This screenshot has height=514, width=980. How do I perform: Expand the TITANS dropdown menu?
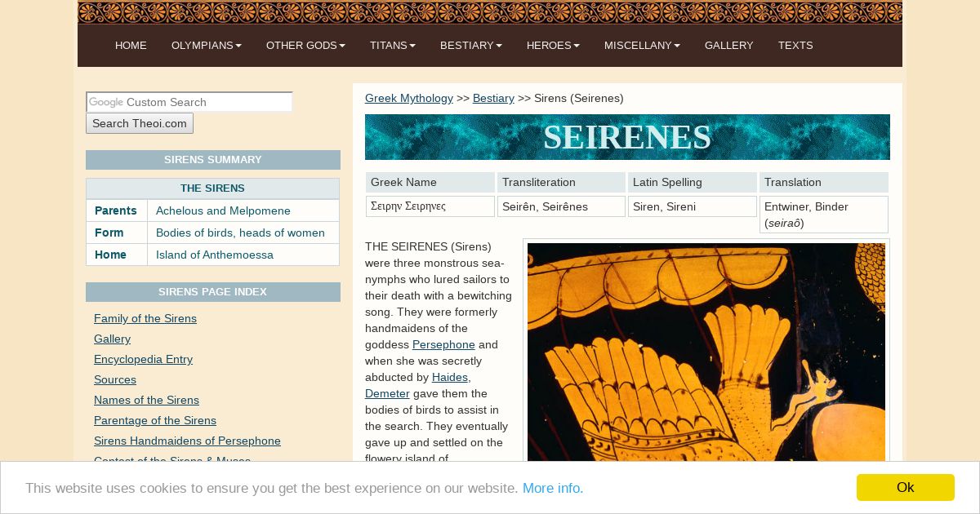[x=393, y=46]
